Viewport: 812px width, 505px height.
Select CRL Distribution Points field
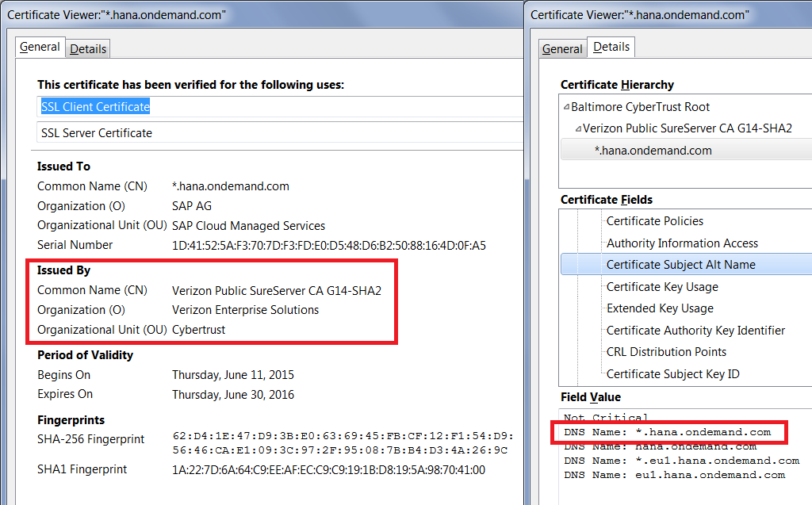point(666,352)
